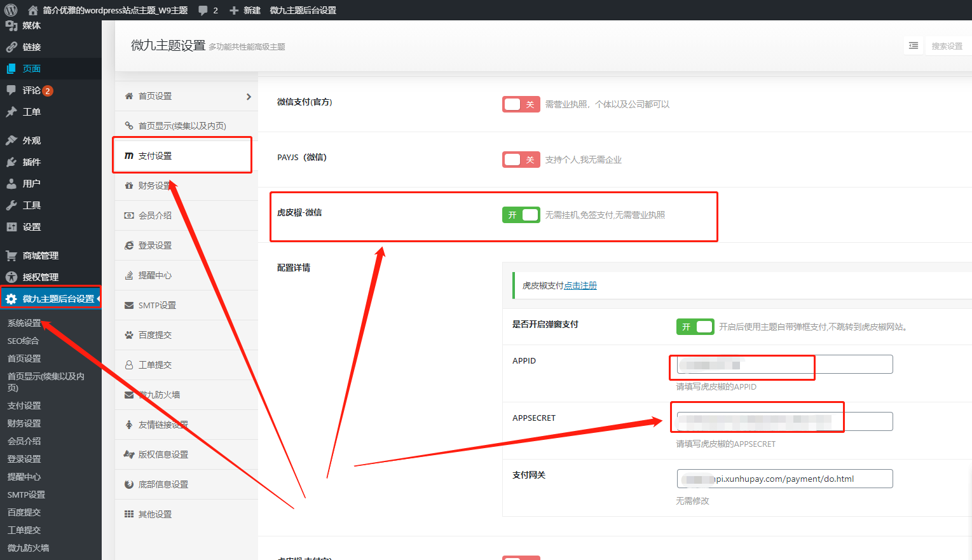Open the 微九防火墙 tab in settings panel

coord(186,395)
